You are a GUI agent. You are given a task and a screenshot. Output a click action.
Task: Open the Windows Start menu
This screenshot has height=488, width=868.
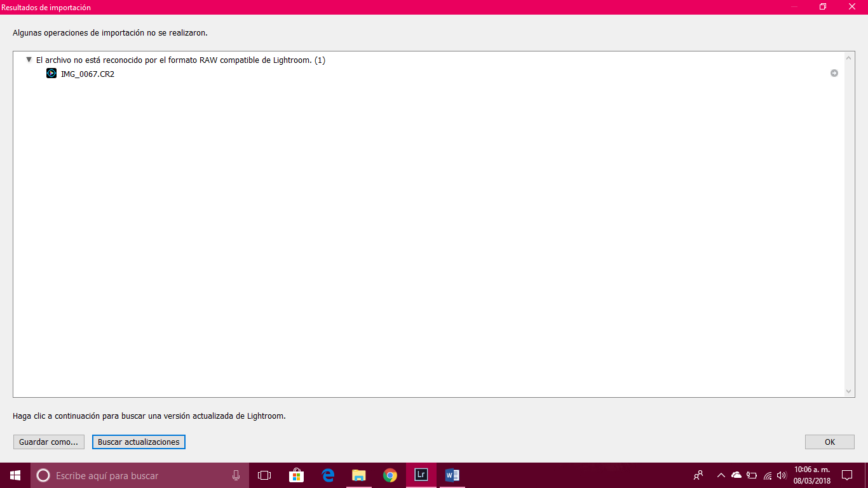tap(15, 475)
